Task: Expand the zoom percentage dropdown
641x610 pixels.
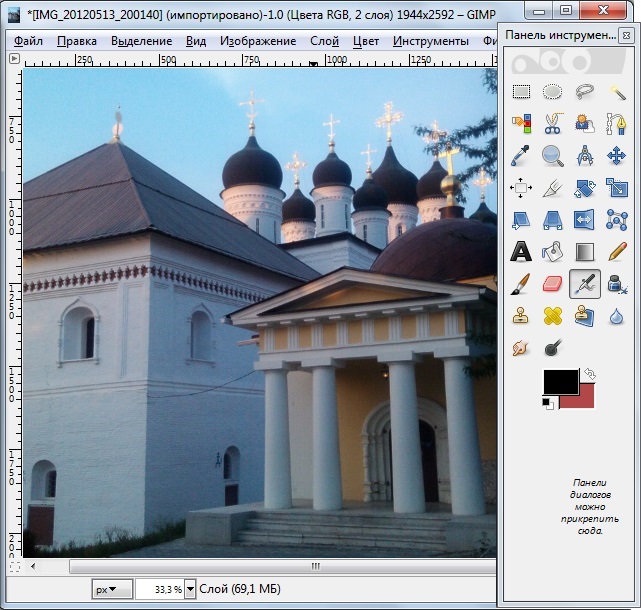Action: 190,590
